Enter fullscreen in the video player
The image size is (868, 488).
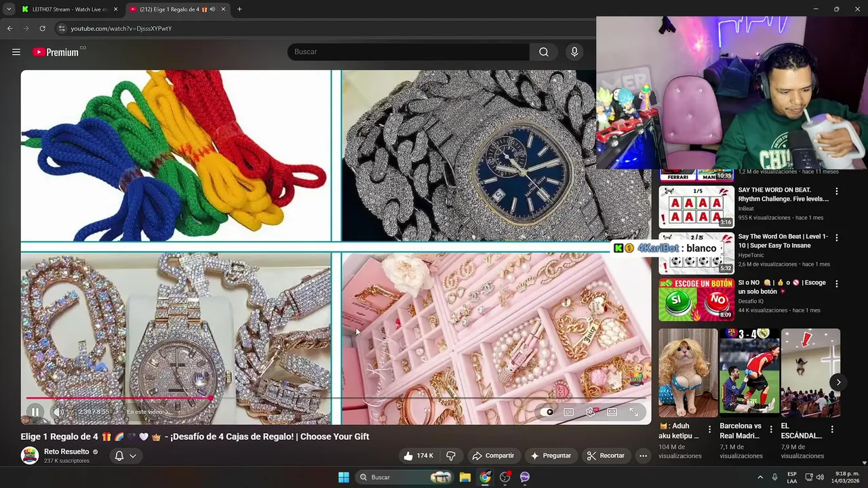634,412
